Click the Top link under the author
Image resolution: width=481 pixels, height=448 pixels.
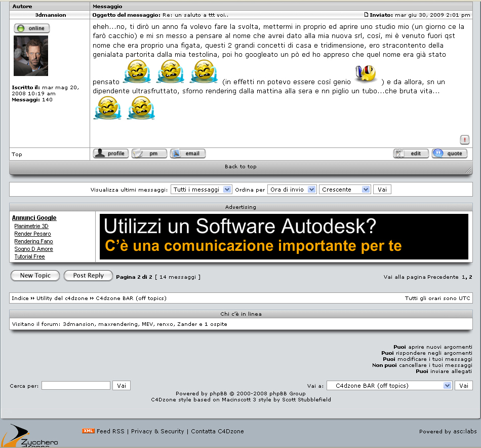tap(17, 155)
